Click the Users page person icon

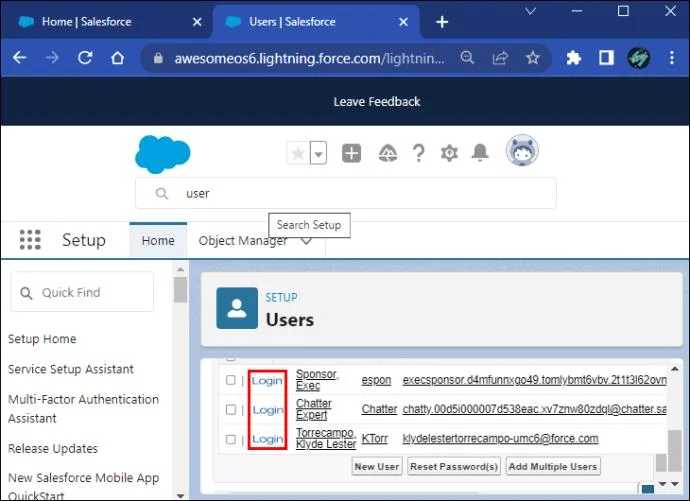(x=237, y=308)
